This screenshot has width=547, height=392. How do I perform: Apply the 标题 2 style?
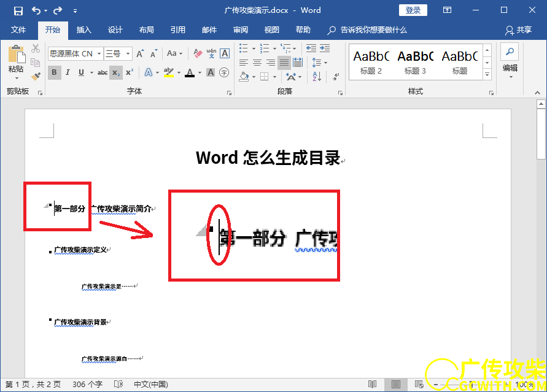click(371, 62)
